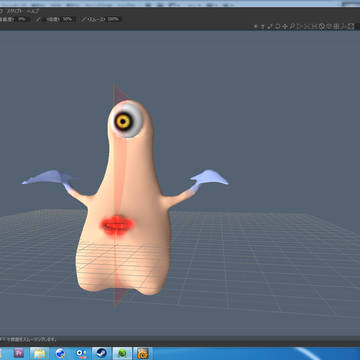Open the green app icon in taskbar
Image resolution: width=360 pixels, height=360 pixels.
click(x=122, y=353)
